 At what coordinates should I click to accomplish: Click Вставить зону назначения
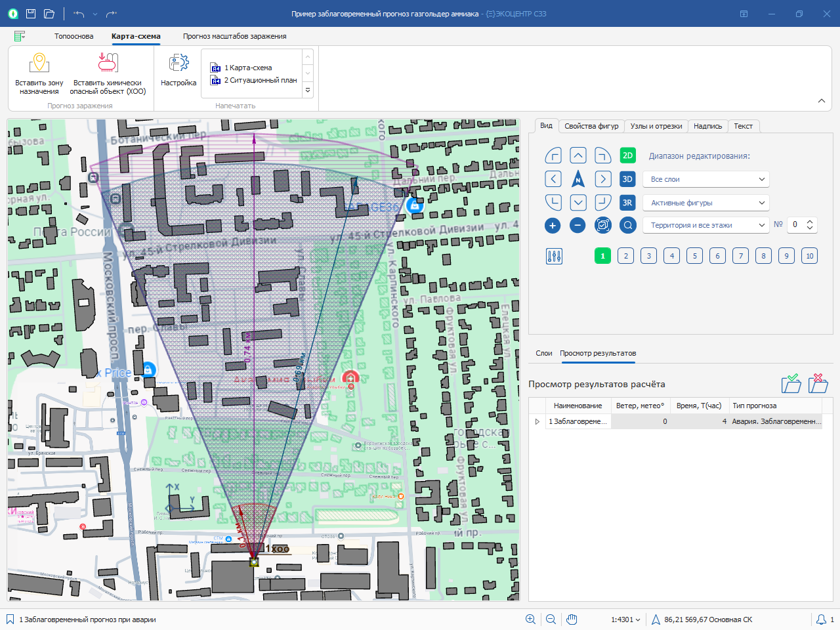point(39,74)
